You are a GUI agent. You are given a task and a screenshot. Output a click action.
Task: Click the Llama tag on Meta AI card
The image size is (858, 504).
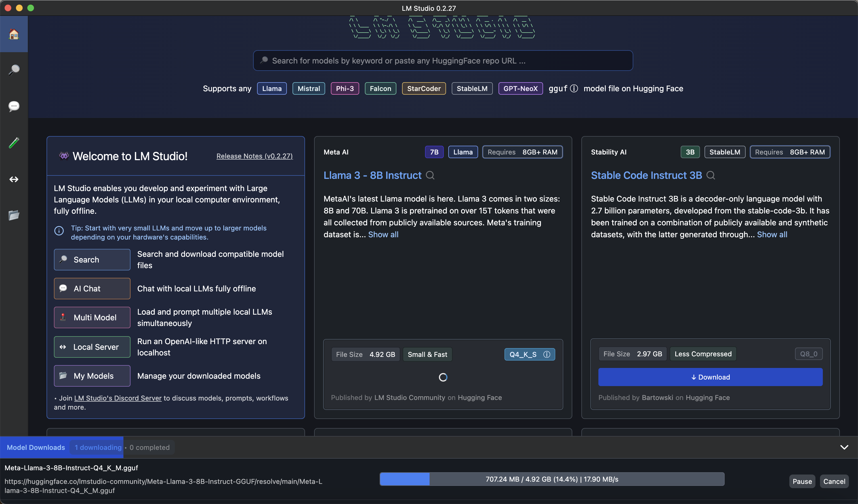tap(463, 152)
